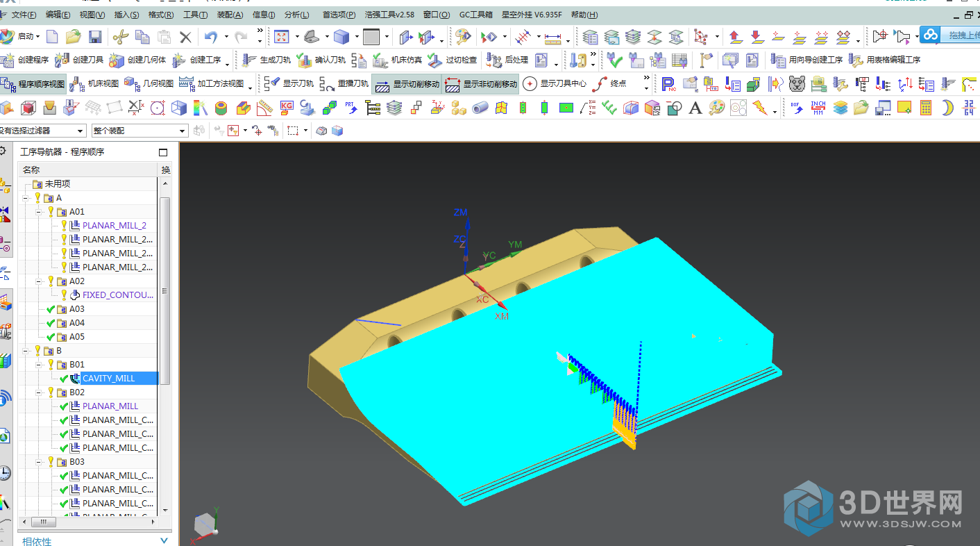The image size is (980, 546).
Task: Click Display Tool Path (显示刀轨)
Action: coord(289,84)
